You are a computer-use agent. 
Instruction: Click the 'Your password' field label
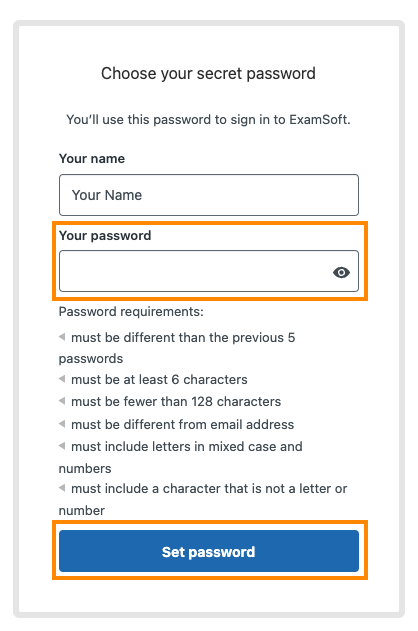coord(105,235)
